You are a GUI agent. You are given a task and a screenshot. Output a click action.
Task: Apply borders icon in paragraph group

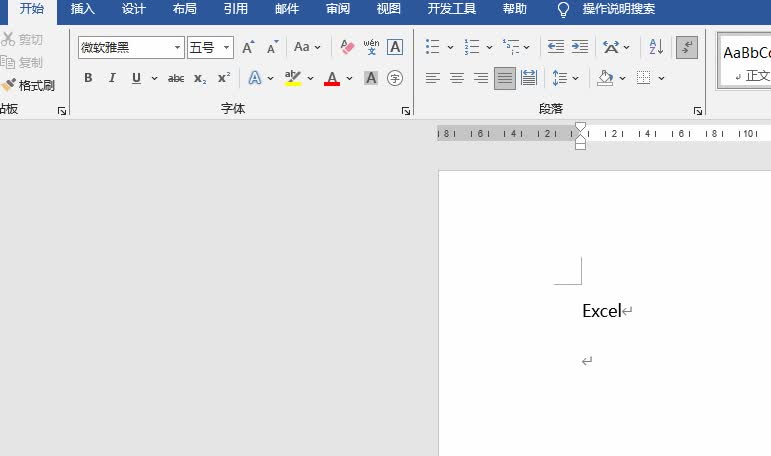[x=643, y=78]
